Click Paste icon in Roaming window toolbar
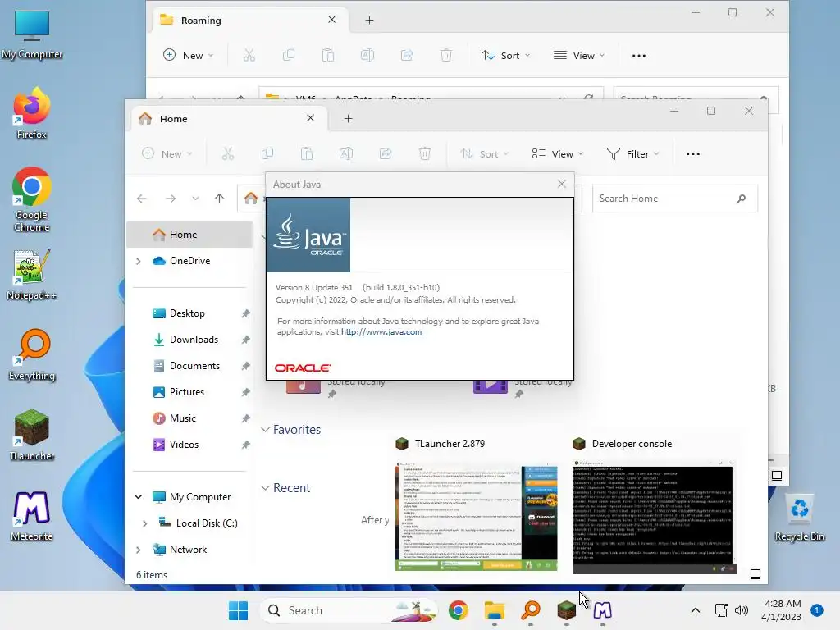 pyautogui.click(x=328, y=55)
